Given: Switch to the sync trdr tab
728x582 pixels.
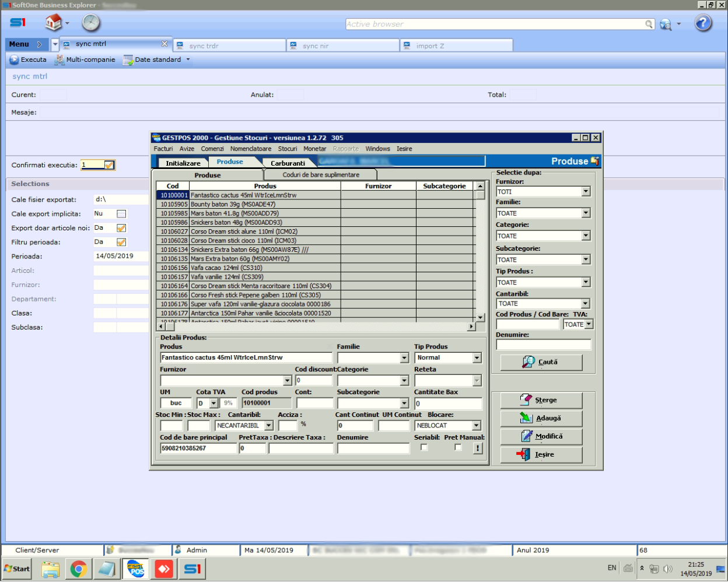Looking at the screenshot, I should pyautogui.click(x=229, y=45).
